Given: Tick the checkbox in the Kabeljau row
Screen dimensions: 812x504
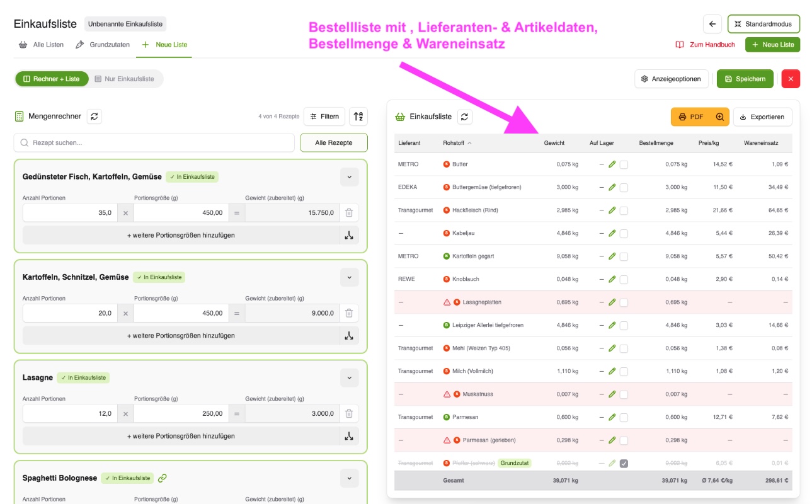Looking at the screenshot, I should point(624,233).
